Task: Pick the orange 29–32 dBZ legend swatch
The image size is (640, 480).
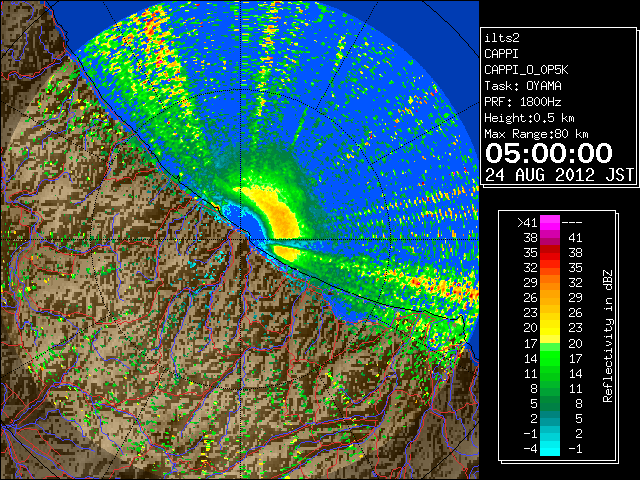Action: tap(550, 283)
